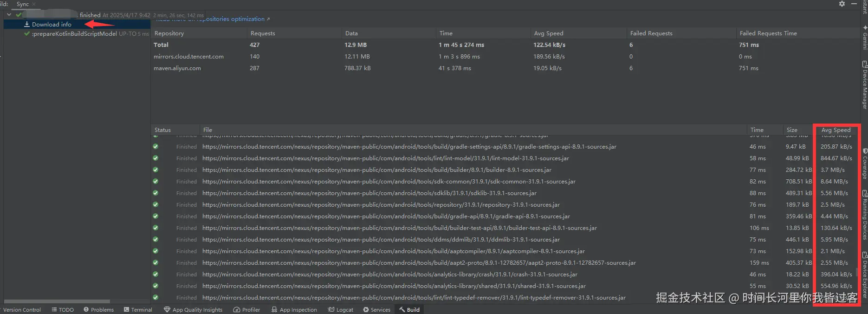The image size is (868, 314).
Task: Open the Device Explorer side panel
Action: pos(865,275)
